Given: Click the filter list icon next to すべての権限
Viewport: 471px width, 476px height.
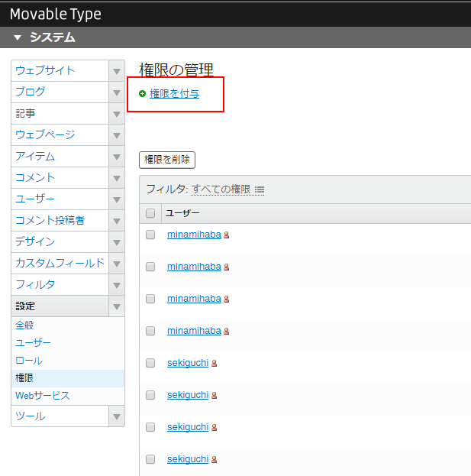Looking at the screenshot, I should 260,189.
